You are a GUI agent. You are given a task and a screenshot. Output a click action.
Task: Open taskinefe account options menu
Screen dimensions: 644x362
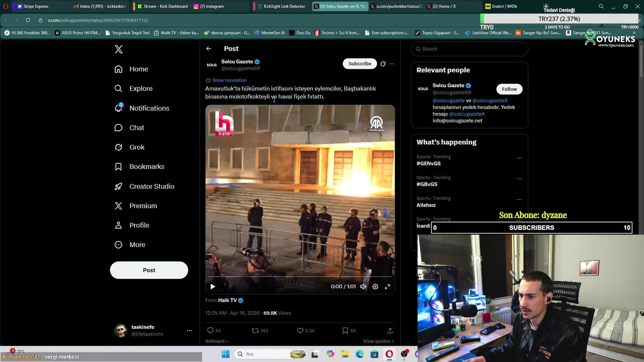click(190, 330)
